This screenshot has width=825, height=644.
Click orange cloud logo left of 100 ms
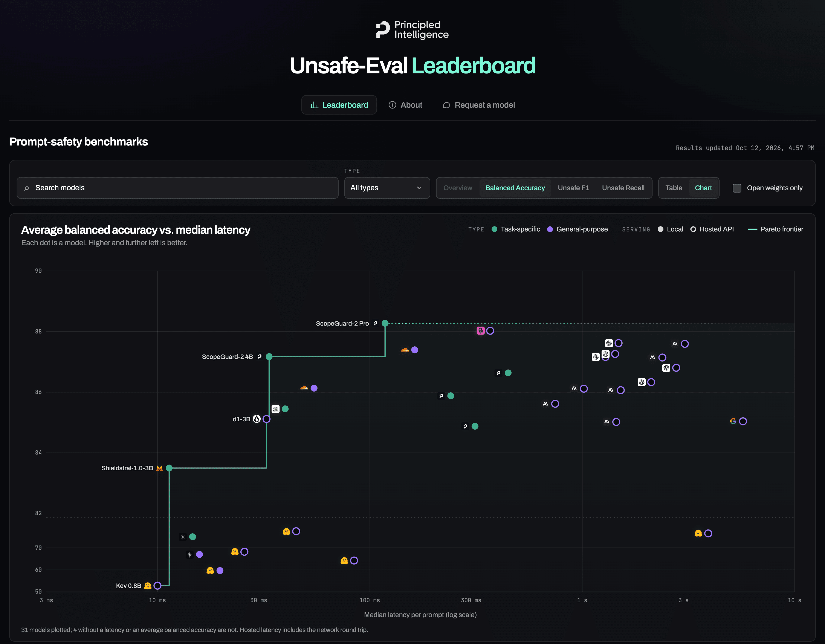pyautogui.click(x=304, y=388)
